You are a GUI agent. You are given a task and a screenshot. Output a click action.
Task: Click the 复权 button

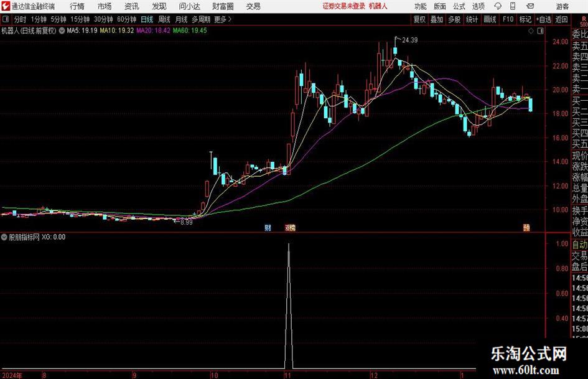(x=419, y=19)
